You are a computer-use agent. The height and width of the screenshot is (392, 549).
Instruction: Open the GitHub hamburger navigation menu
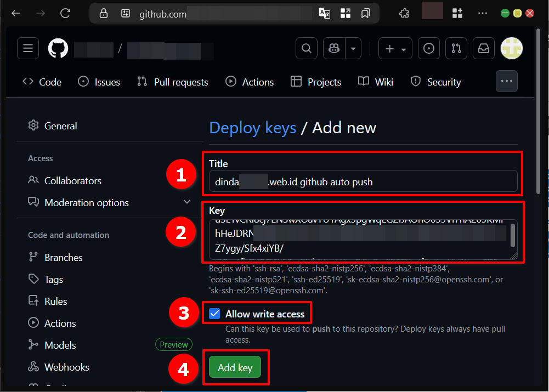tap(27, 48)
